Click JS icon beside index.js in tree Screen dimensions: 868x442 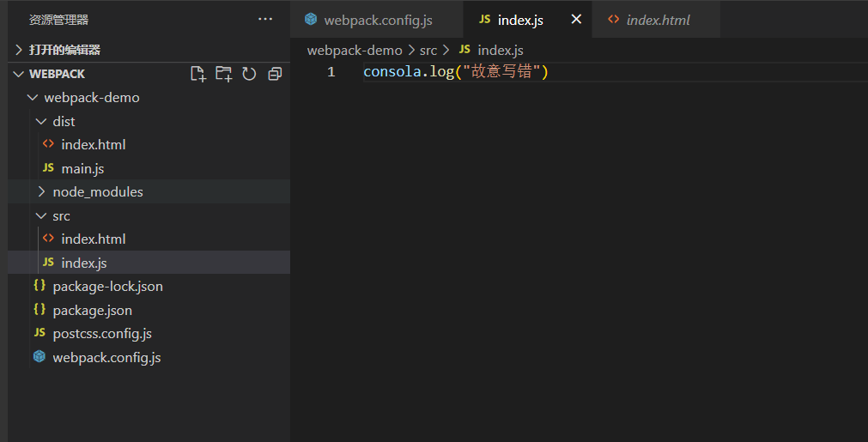48,263
